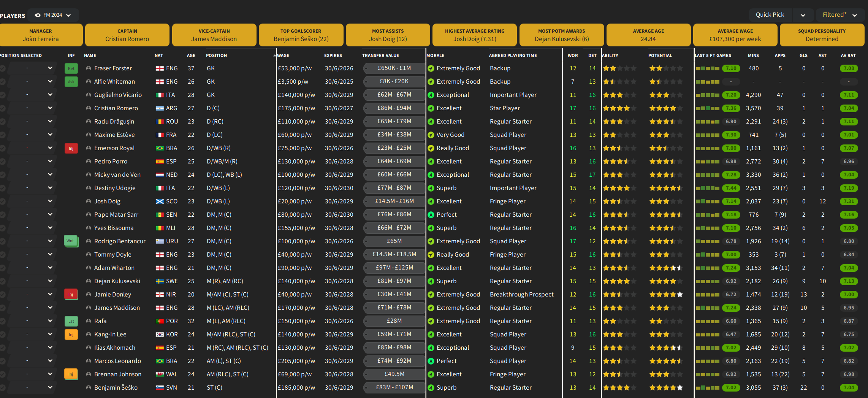Sort by AV RAT column header
This screenshot has width=868, height=398.
tap(848, 55)
